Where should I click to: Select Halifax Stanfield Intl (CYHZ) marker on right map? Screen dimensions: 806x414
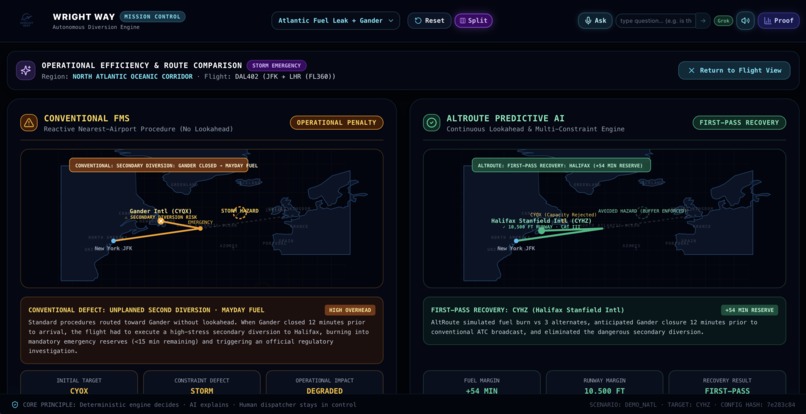[x=541, y=230]
